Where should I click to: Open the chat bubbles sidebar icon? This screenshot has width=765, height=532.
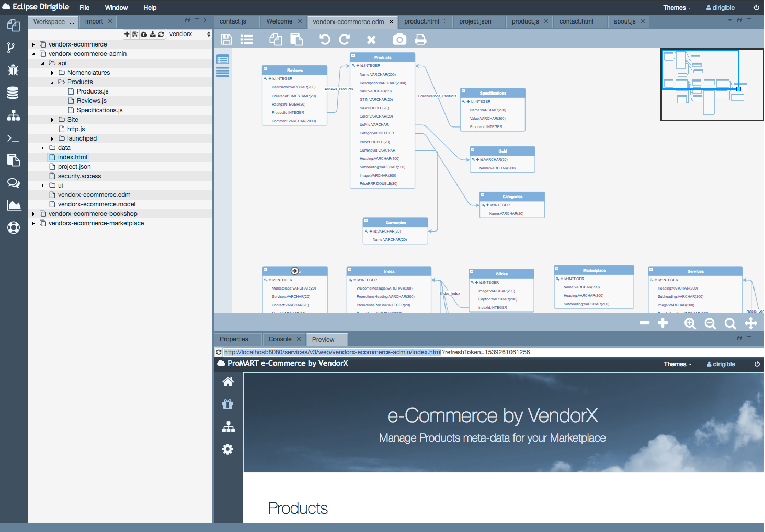(x=14, y=183)
